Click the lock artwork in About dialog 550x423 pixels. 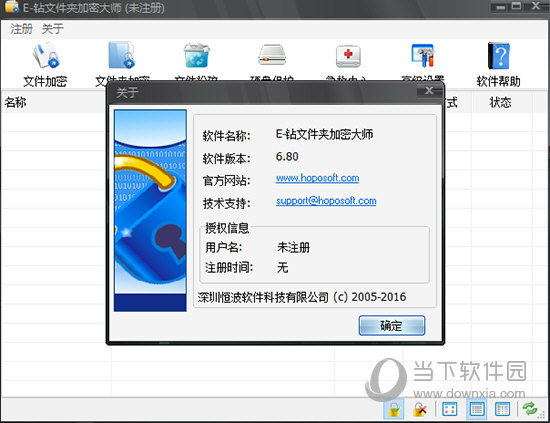[150, 210]
